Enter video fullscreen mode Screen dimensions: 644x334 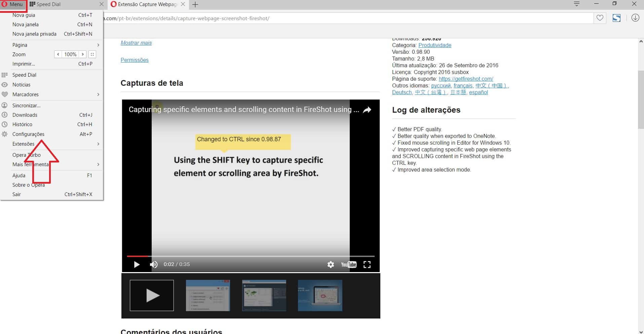tap(367, 264)
